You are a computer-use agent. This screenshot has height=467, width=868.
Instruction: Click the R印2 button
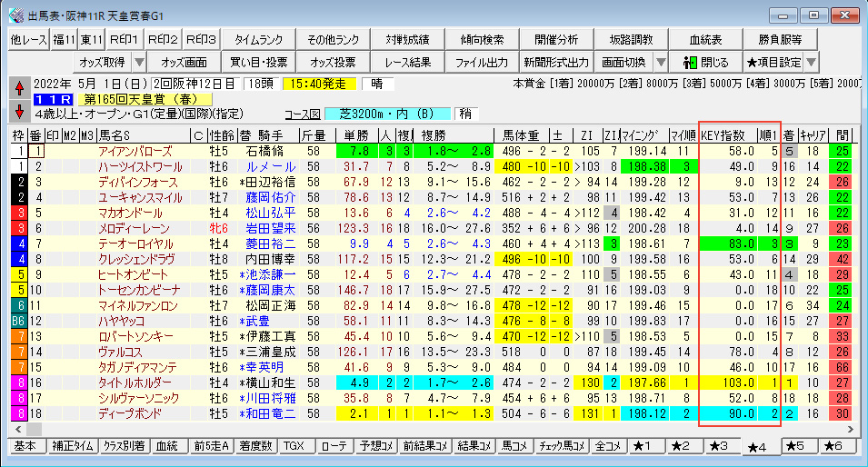(163, 40)
